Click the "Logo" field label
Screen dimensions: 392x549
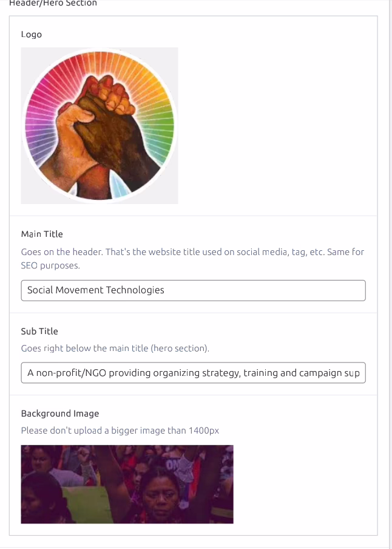[x=32, y=35]
